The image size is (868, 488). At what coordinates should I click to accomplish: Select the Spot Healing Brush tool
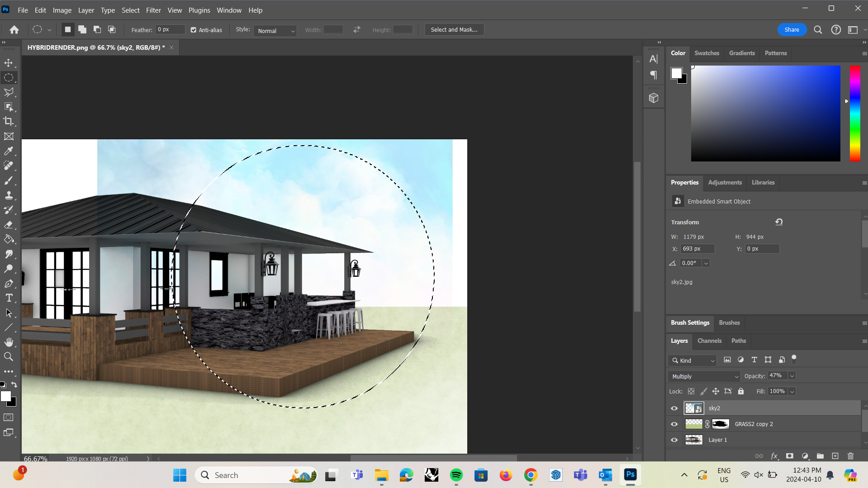click(9, 166)
